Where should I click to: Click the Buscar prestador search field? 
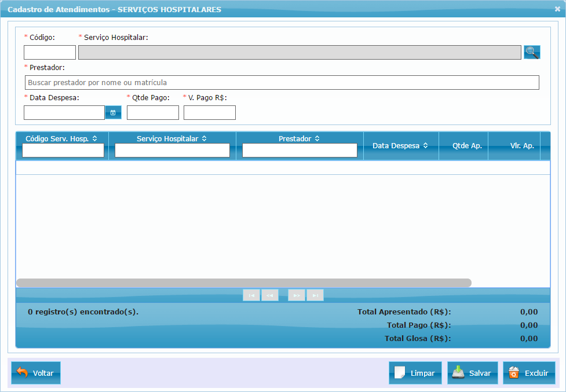[282, 82]
